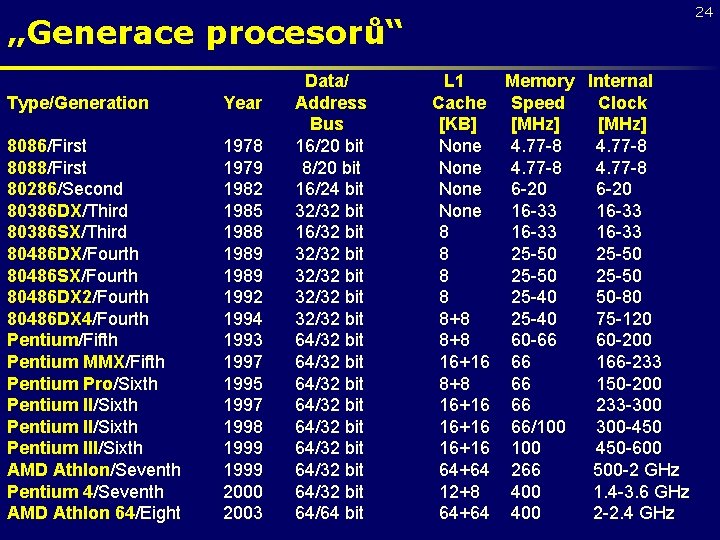Select the year 1985
Image resolution: width=720 pixels, height=540 pixels.
243,211
